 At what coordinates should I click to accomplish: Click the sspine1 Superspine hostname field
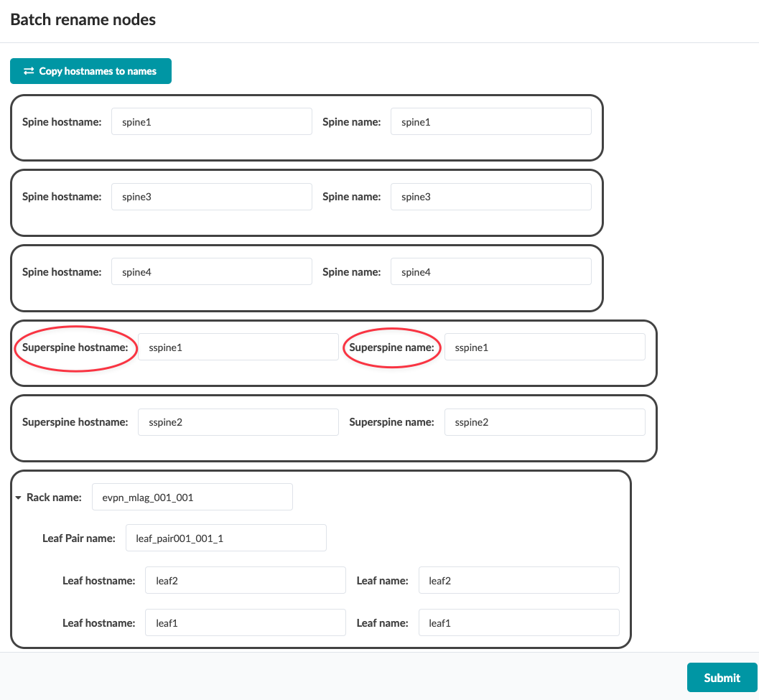click(x=238, y=347)
